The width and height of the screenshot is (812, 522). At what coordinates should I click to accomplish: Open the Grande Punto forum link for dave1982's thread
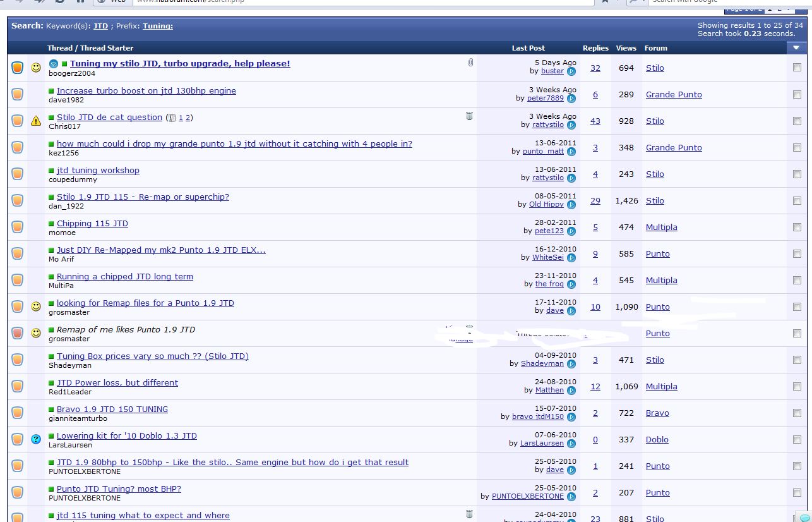pyautogui.click(x=673, y=95)
